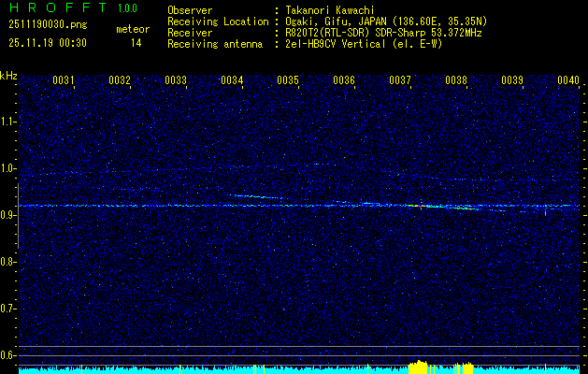Select the 1.1 frequency axis label
588x374 pixels.
tap(8, 121)
